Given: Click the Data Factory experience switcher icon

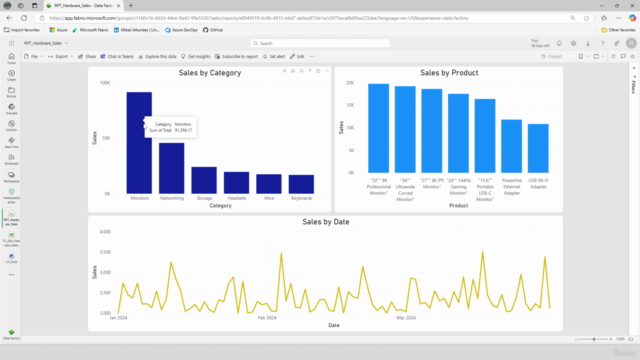Looking at the screenshot, I should pos(11,334).
